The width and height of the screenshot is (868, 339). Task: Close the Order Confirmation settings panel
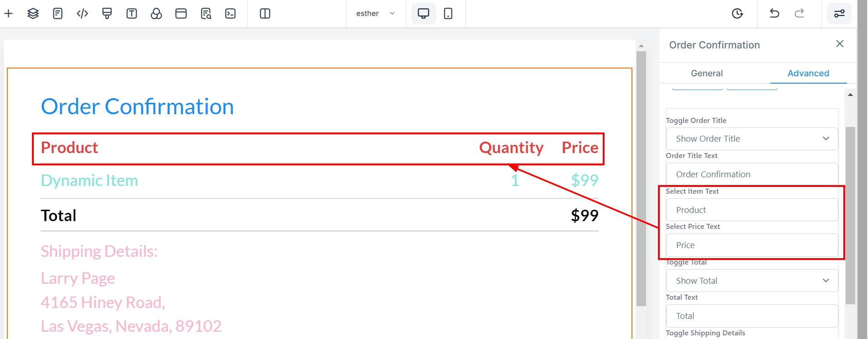pyautogui.click(x=840, y=44)
